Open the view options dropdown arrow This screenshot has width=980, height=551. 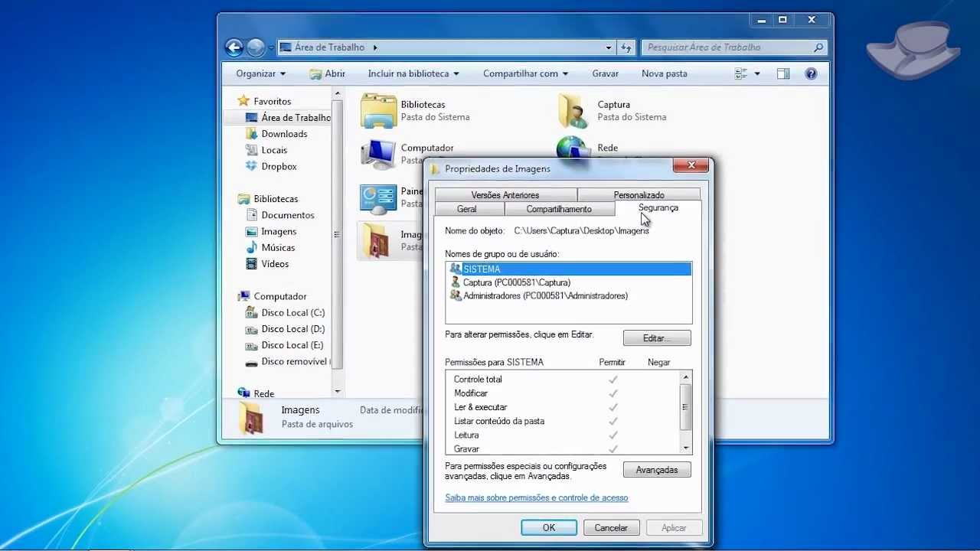[757, 73]
